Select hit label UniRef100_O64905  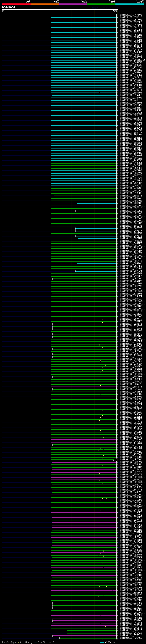coord(131,72)
